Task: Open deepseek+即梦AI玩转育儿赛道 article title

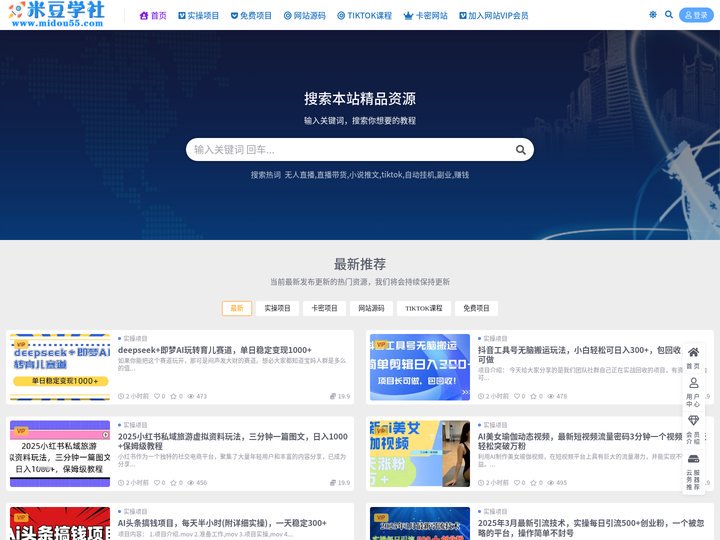Action: click(214, 350)
